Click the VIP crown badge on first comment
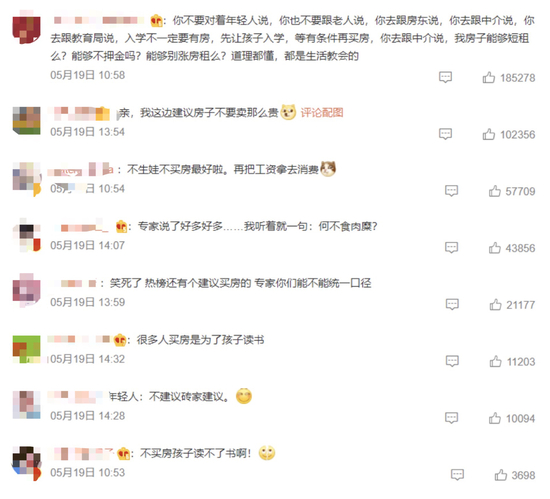 pyautogui.click(x=156, y=21)
